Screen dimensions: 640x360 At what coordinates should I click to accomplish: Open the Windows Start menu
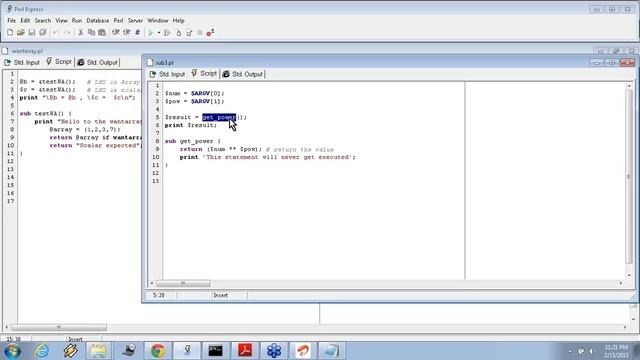[12, 351]
